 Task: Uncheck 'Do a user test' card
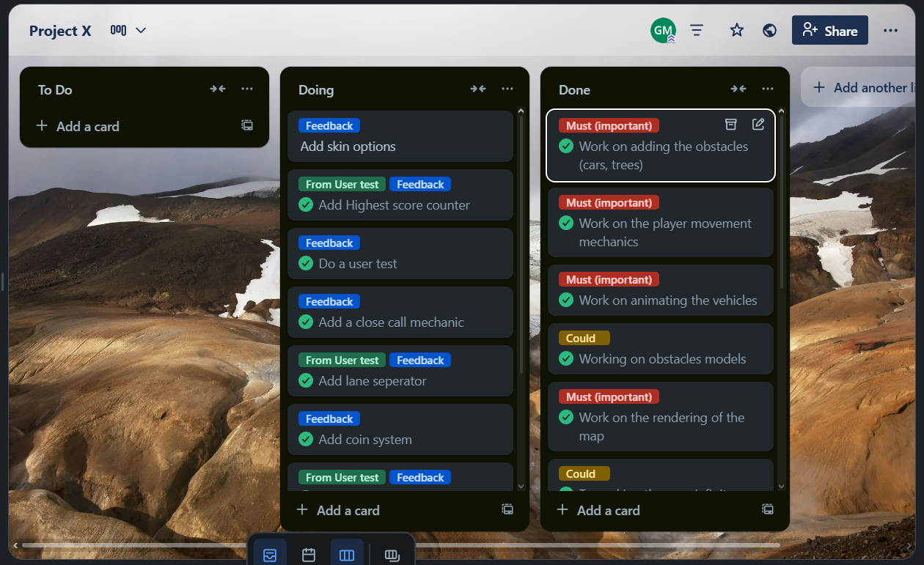(306, 264)
